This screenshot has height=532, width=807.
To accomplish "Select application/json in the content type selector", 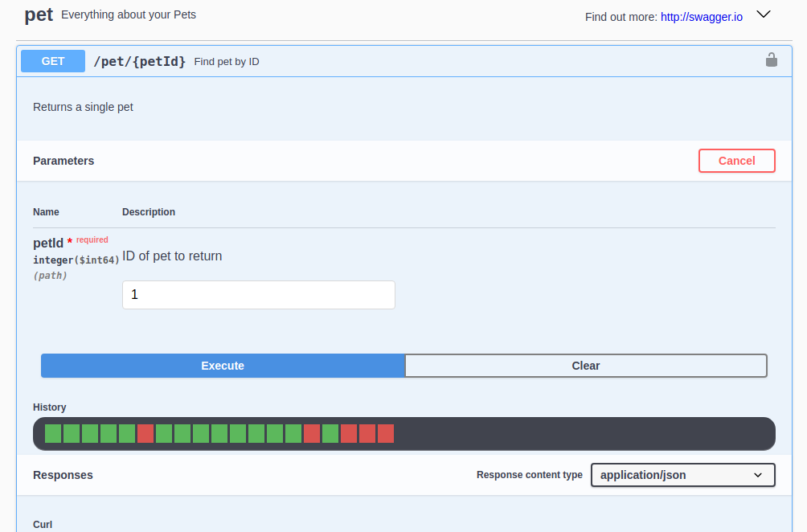I will click(682, 475).
